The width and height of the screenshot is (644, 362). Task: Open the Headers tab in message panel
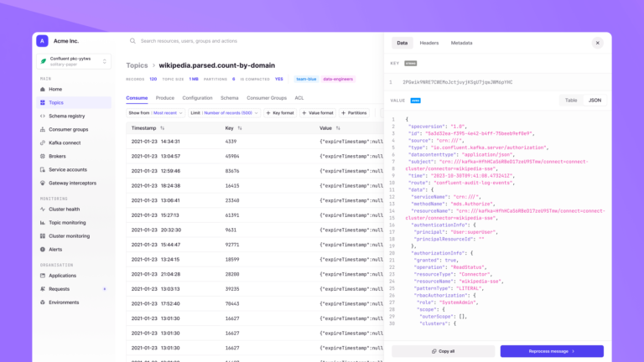428,43
